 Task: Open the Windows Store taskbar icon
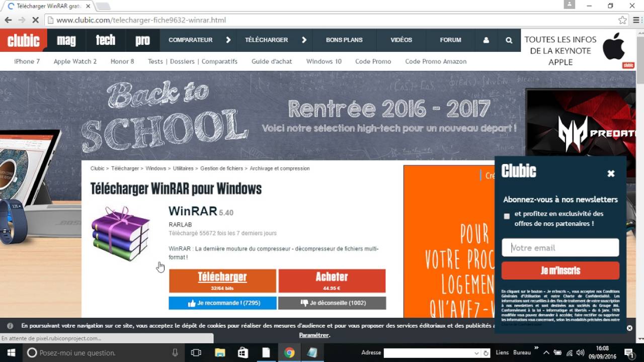[243, 352]
